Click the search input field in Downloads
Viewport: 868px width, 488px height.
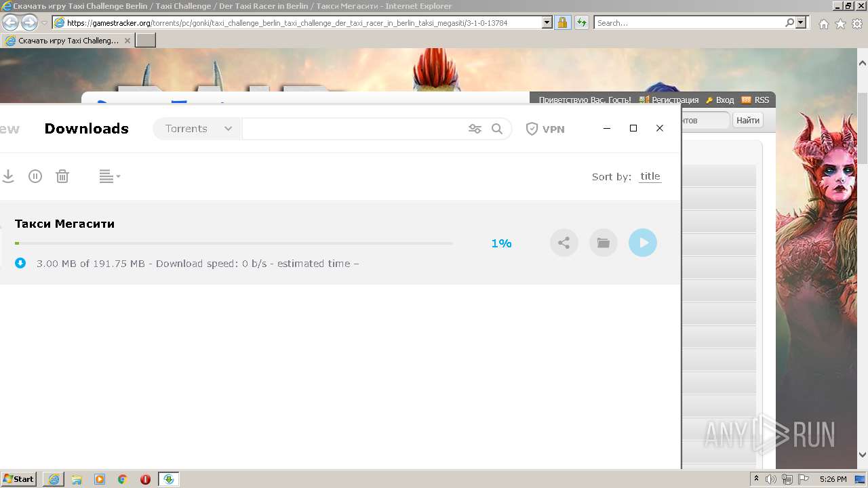353,129
